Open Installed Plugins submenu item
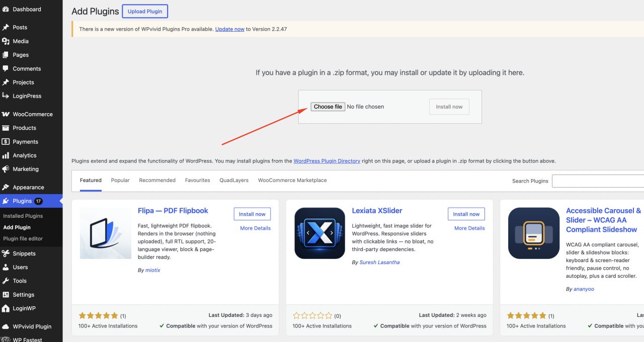This screenshot has width=644, height=342. click(23, 216)
